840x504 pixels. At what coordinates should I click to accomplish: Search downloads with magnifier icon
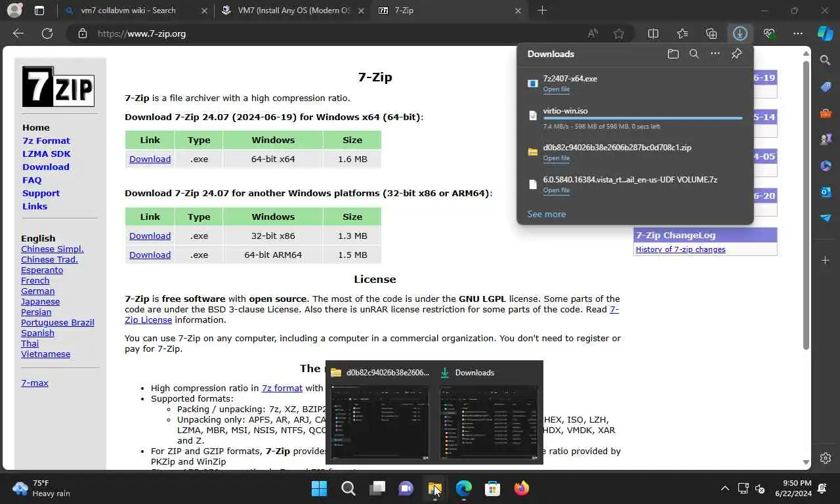[x=694, y=54]
